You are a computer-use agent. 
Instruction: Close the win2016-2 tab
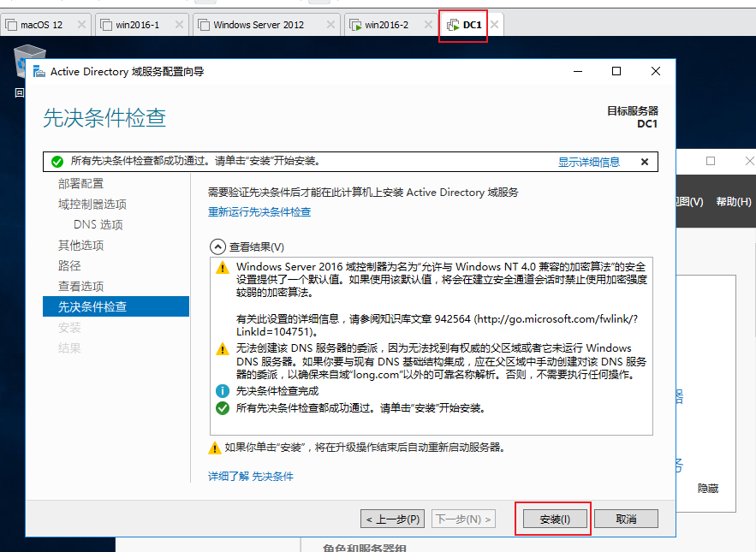click(x=428, y=25)
